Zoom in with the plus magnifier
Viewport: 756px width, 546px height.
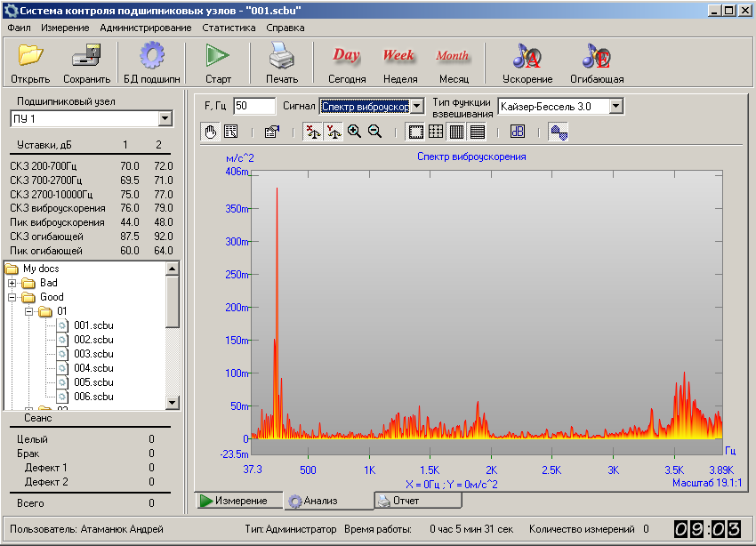(354, 132)
